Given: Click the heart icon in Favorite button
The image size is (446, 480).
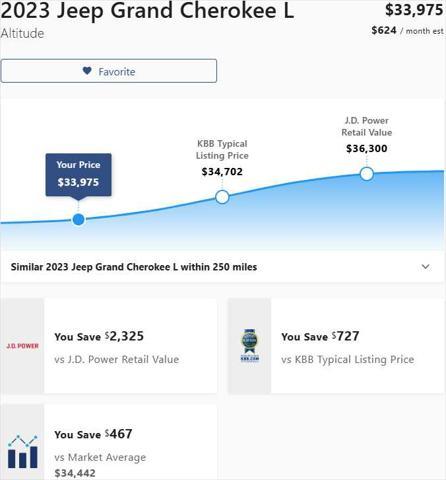Looking at the screenshot, I should click(87, 71).
